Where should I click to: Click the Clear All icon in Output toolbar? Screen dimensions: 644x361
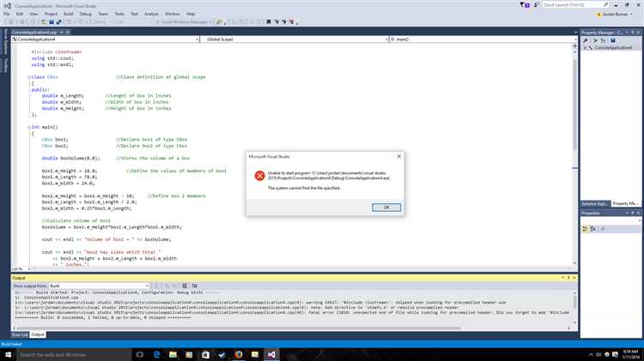(185, 286)
